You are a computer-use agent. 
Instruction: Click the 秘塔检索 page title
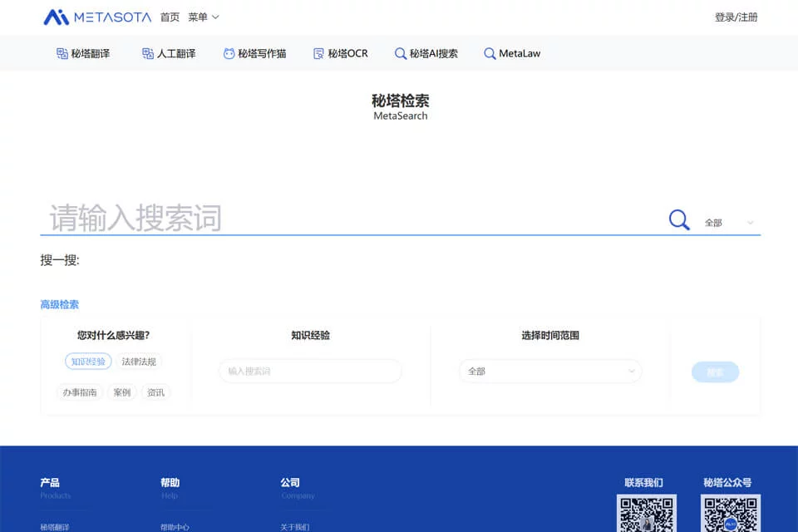pos(401,101)
